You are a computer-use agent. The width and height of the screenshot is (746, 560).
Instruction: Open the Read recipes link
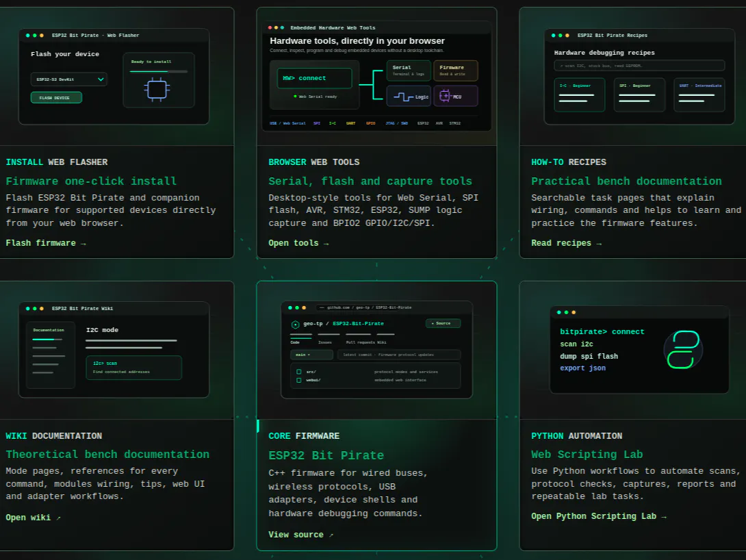click(x=566, y=243)
